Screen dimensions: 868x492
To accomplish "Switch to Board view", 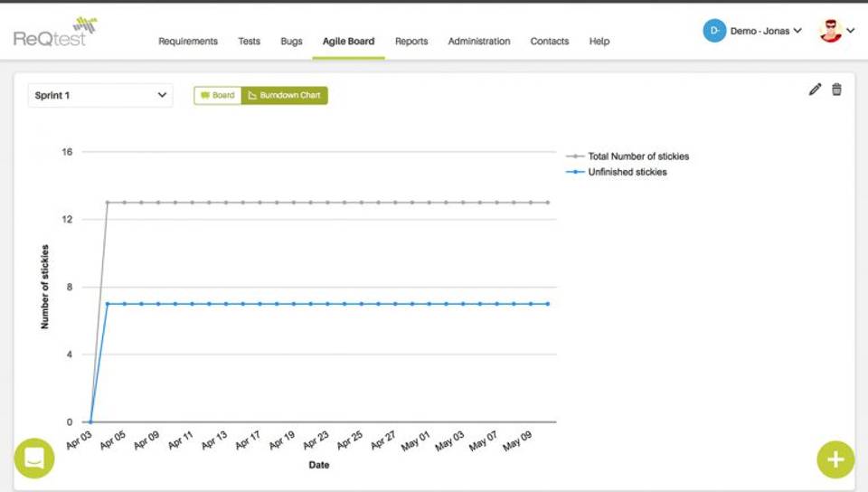I will click(218, 95).
